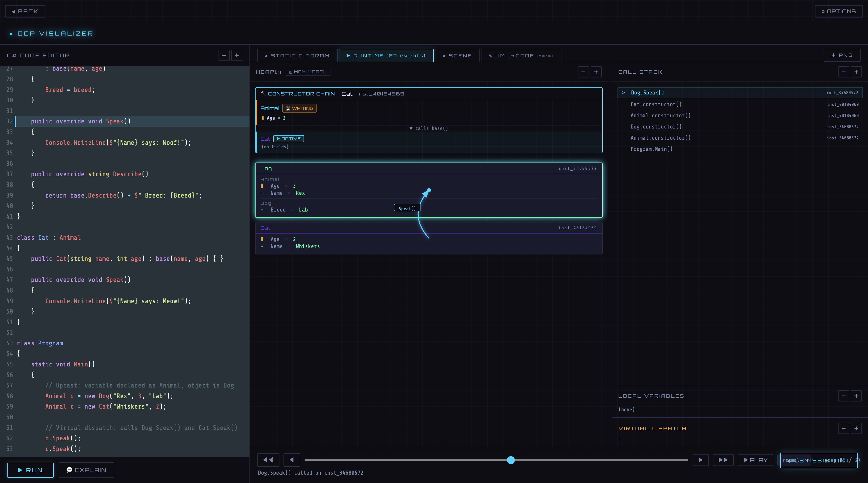Expand the Virtual Dispatch panel

coord(856,428)
